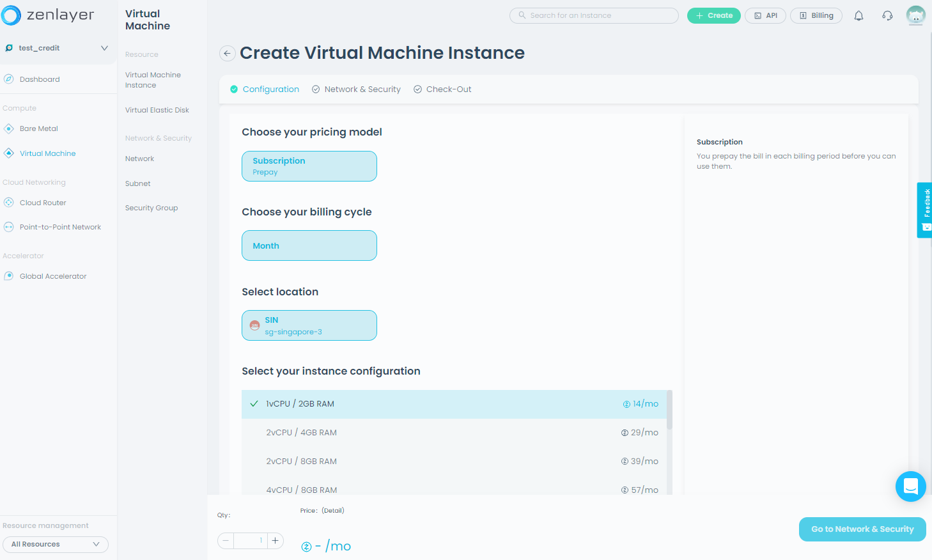Click the quantity input field
The width and height of the screenshot is (932, 560).
[x=251, y=541]
